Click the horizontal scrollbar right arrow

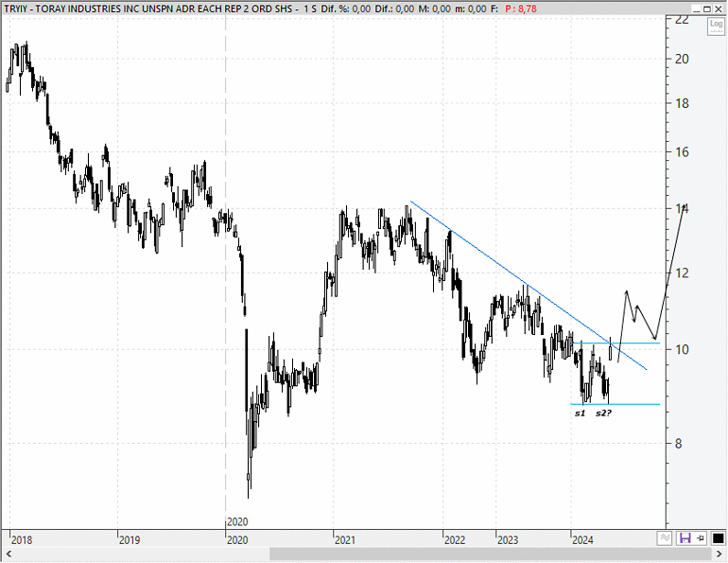pos(719,554)
